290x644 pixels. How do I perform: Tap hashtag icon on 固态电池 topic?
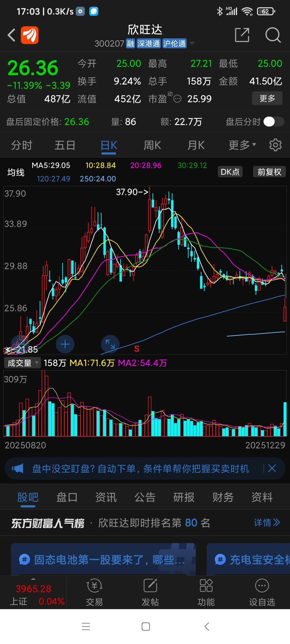24,560
